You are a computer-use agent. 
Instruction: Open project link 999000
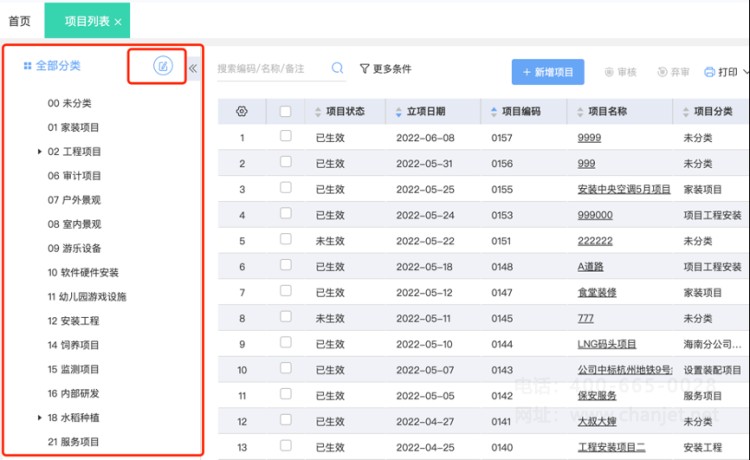click(595, 215)
